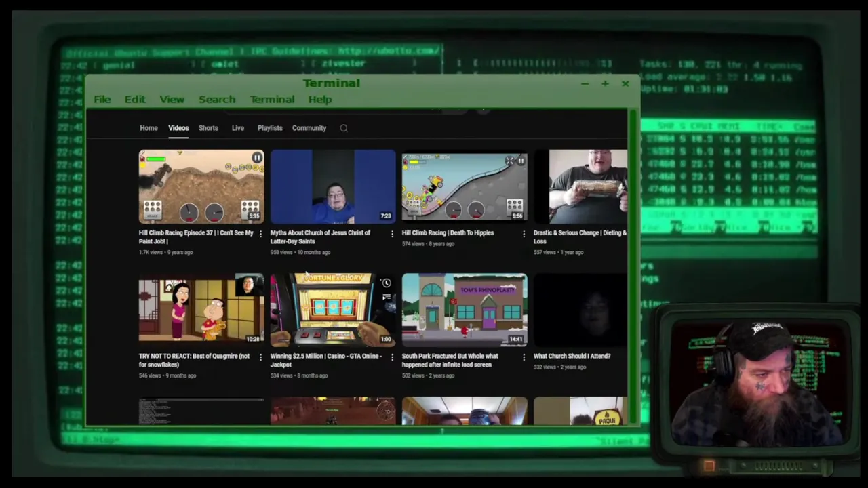Click title 'Hill Climb Racing Episode 37'
This screenshot has width=868, height=488.
point(196,237)
